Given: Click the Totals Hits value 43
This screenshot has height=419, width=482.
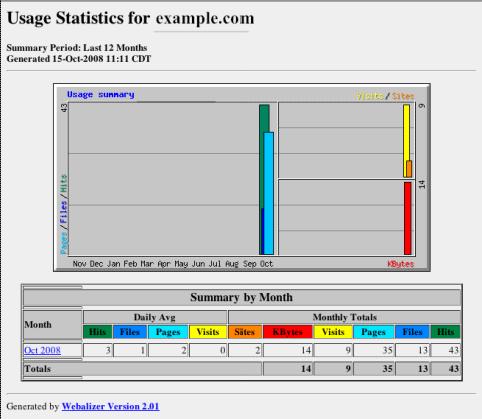Looking at the screenshot, I should point(454,369).
